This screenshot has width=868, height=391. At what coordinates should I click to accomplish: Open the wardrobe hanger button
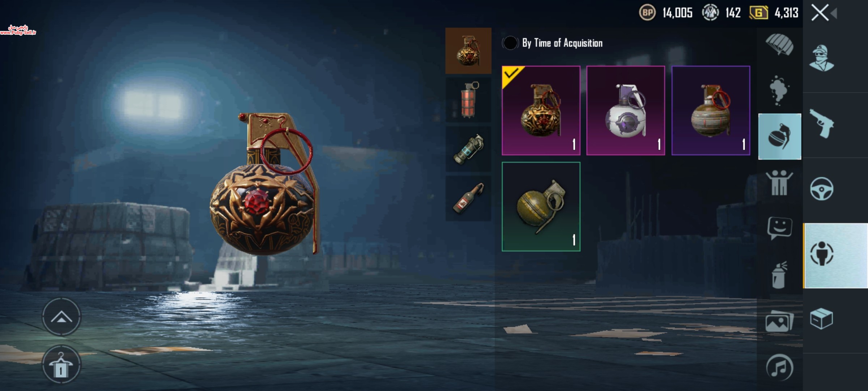pos(61,365)
